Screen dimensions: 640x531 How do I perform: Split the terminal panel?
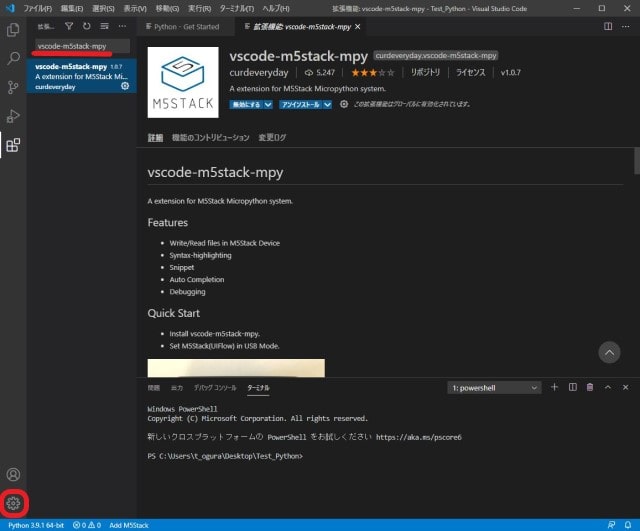point(573,387)
